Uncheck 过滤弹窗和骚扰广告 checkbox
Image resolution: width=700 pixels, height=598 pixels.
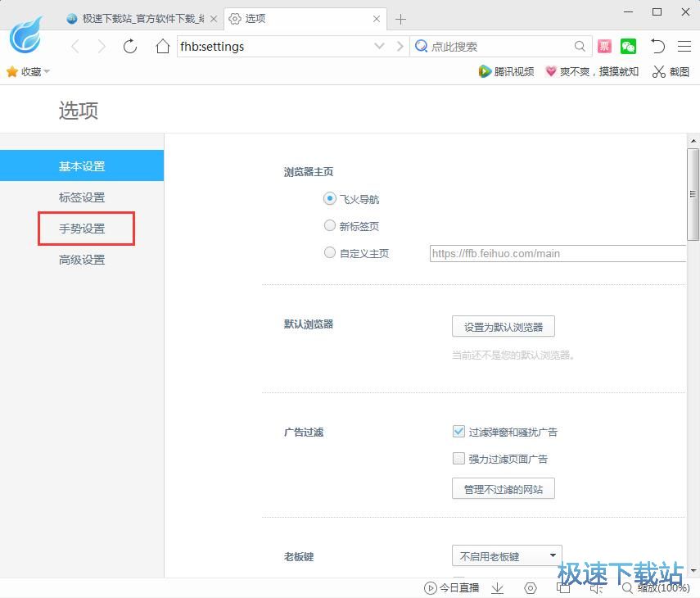pyautogui.click(x=458, y=432)
